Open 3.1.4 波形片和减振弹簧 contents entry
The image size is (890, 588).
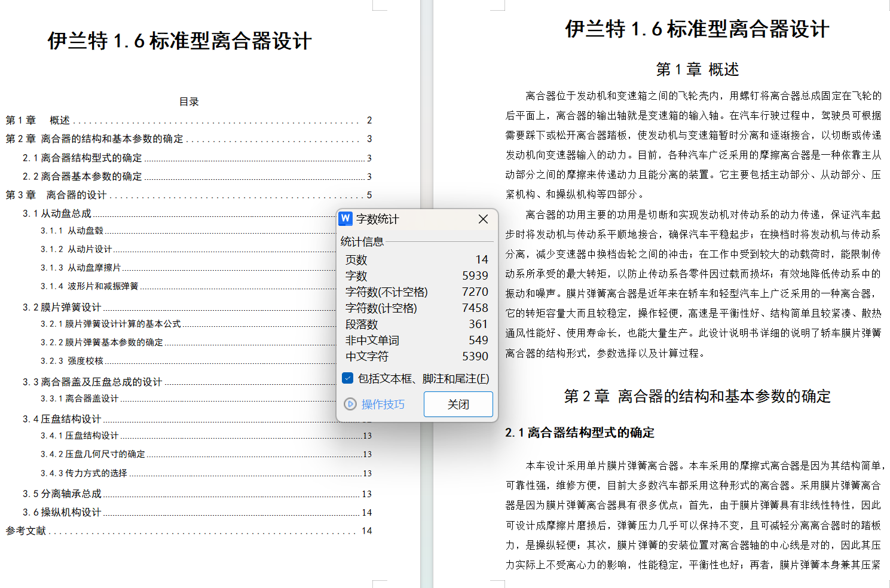[90, 286]
